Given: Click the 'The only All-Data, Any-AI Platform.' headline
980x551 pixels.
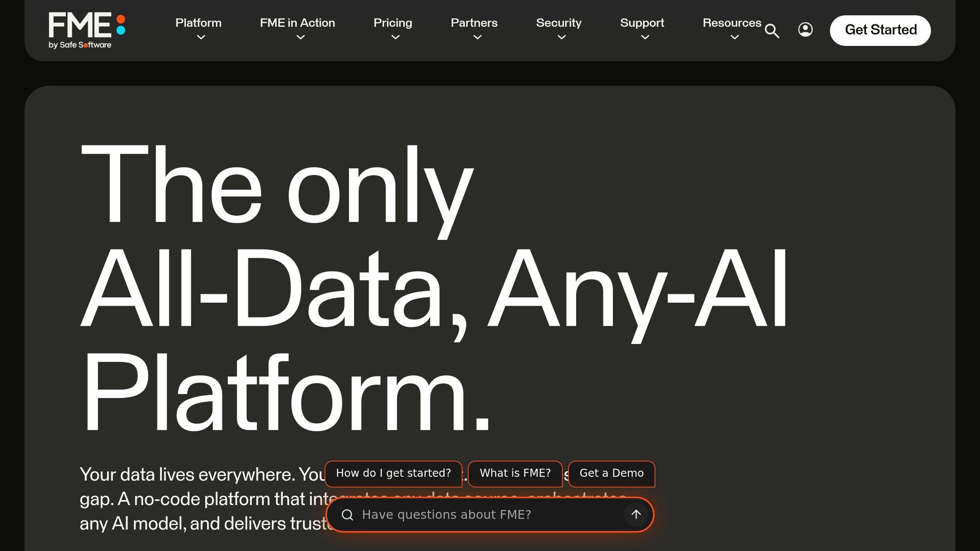Looking at the screenshot, I should click(434, 288).
